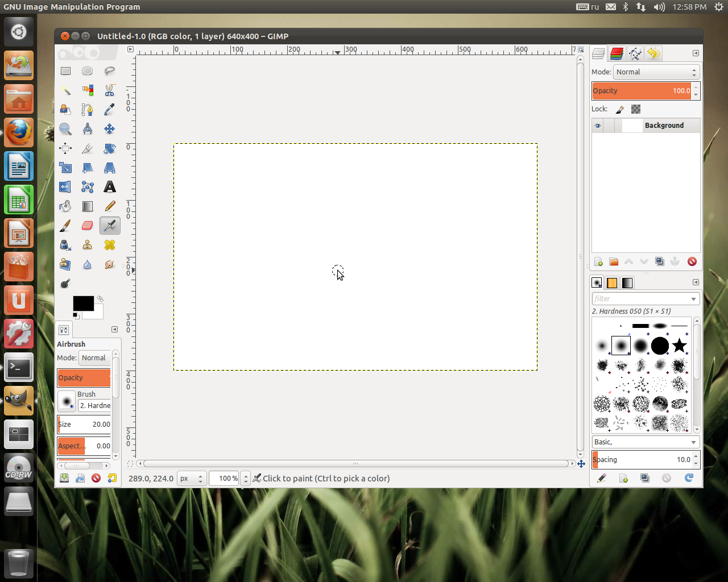Pick the Paths tool
The height and width of the screenshot is (582, 728).
(x=87, y=110)
